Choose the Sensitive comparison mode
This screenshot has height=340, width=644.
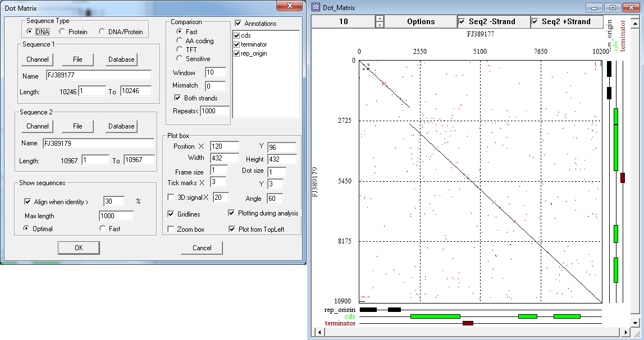click(x=179, y=58)
